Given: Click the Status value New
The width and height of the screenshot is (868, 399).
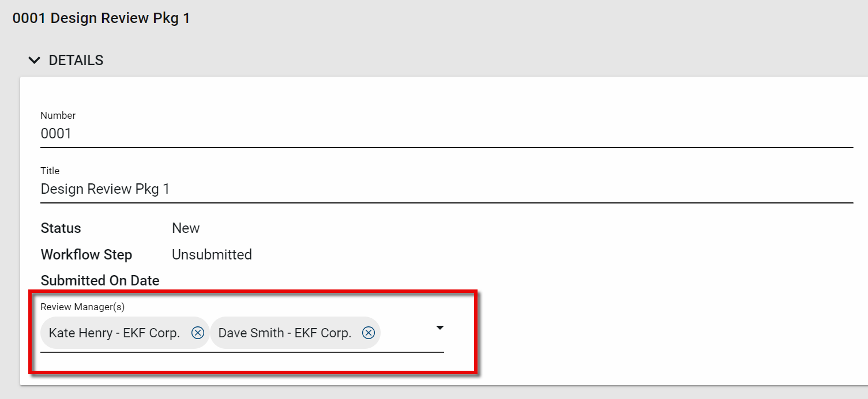Looking at the screenshot, I should tap(186, 228).
